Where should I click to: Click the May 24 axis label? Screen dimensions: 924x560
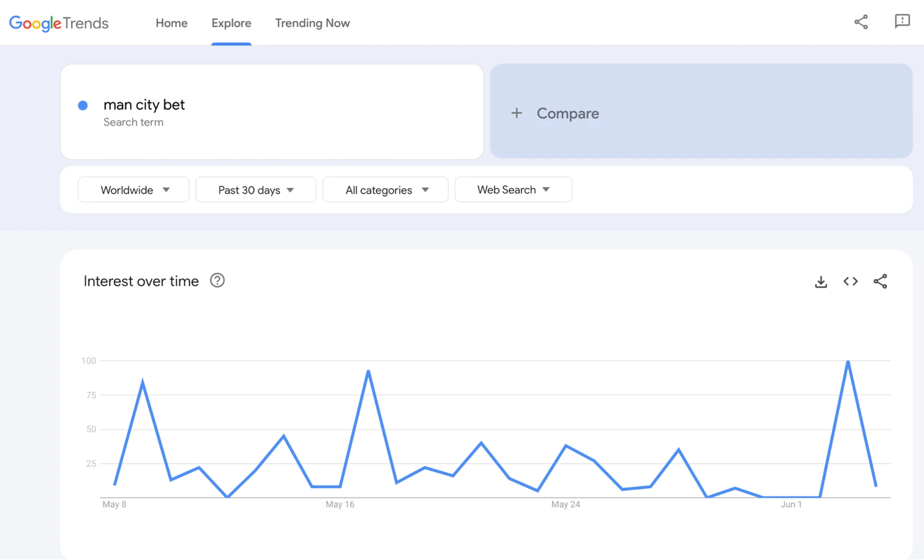[566, 504]
